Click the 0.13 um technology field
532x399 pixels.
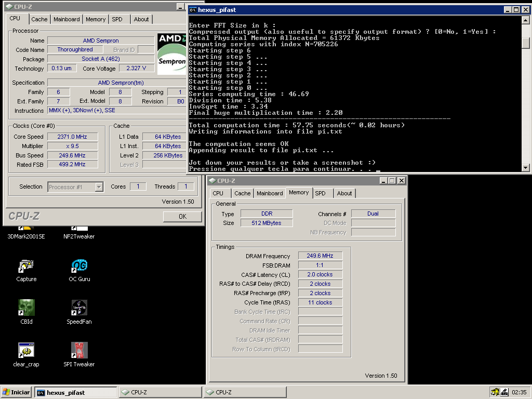pyautogui.click(x=61, y=68)
